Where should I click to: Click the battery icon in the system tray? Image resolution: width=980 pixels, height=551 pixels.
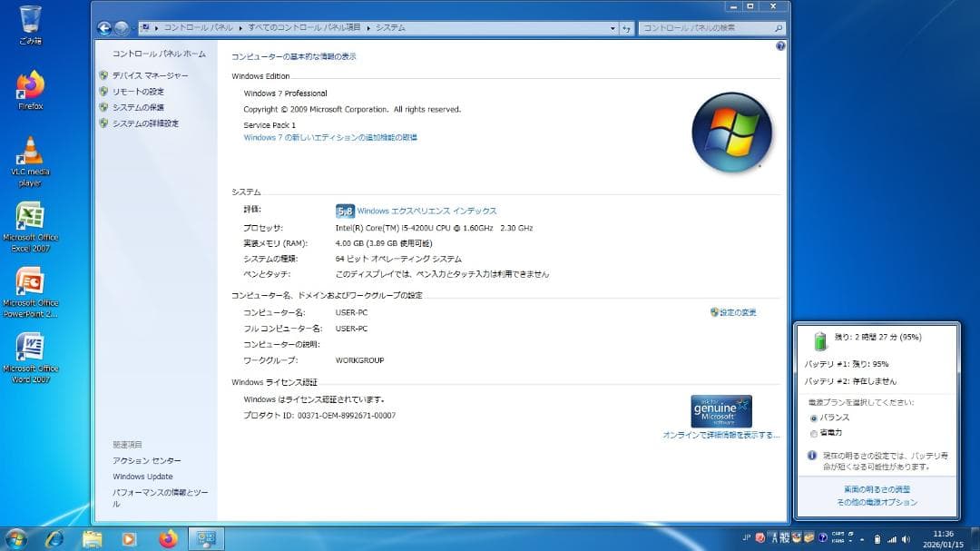pyautogui.click(x=877, y=538)
